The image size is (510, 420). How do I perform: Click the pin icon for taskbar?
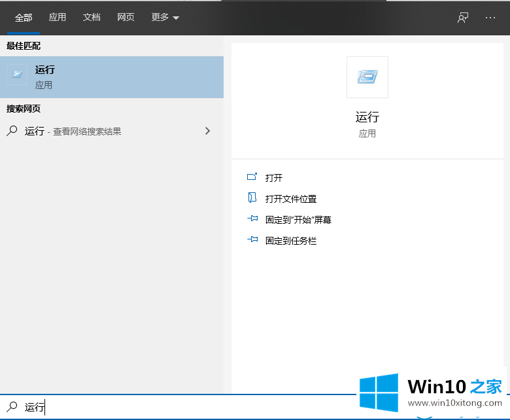tap(252, 239)
